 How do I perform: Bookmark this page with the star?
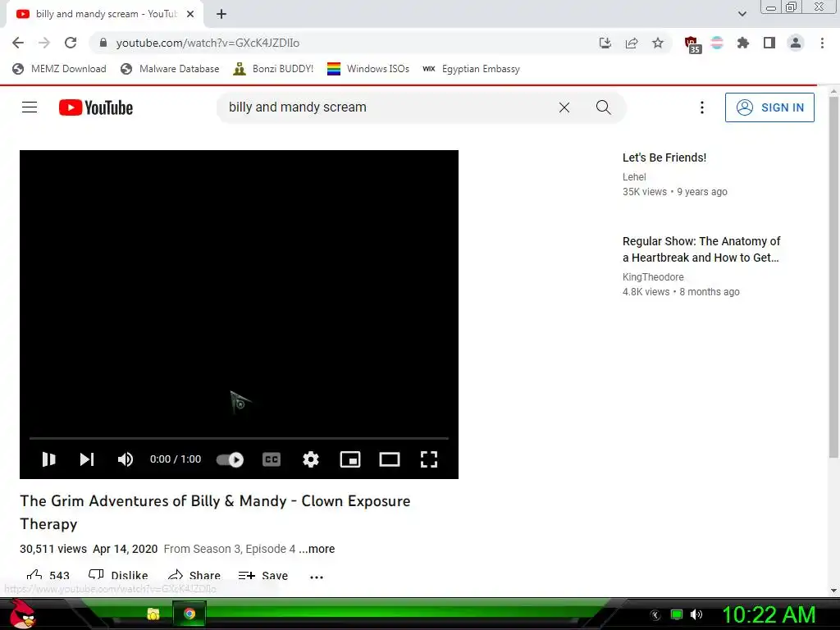[x=658, y=43]
